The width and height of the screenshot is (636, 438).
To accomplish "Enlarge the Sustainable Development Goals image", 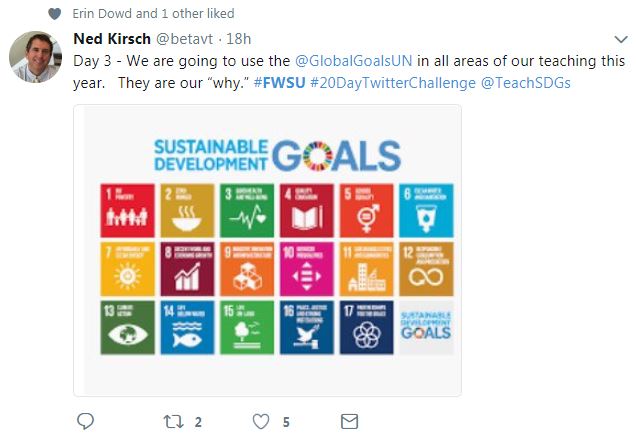I will click(267, 250).
